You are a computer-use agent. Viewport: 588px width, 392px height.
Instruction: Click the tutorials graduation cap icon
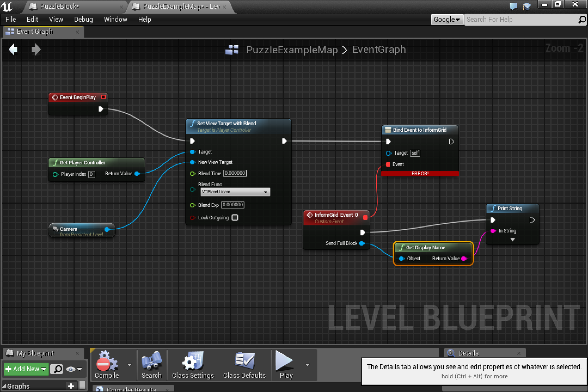tap(527, 6)
